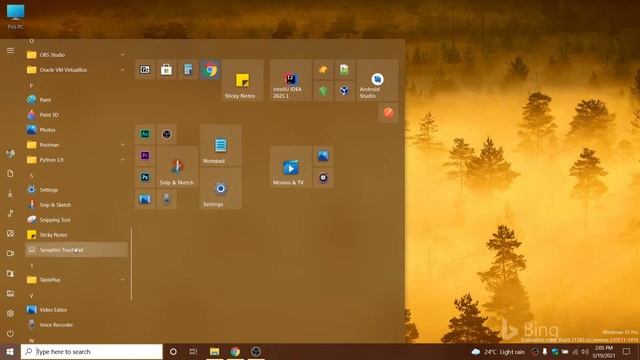Open the green document icon tile

tap(344, 70)
